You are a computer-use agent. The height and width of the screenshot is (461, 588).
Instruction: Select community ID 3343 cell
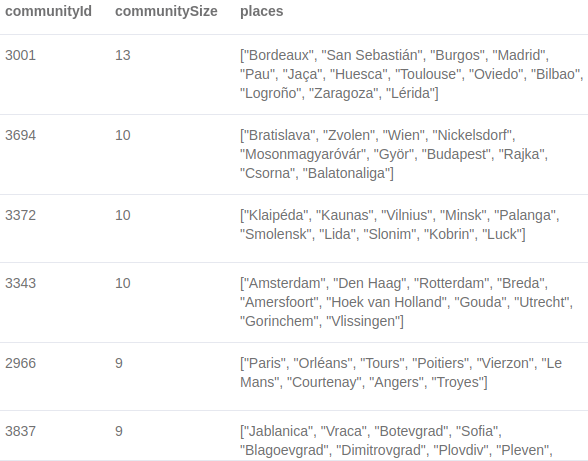[21, 283]
